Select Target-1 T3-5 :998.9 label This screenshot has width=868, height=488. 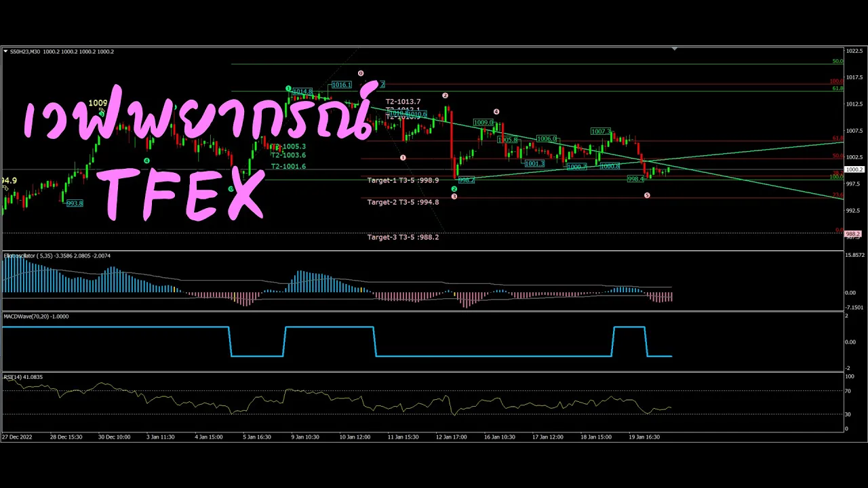[403, 180]
